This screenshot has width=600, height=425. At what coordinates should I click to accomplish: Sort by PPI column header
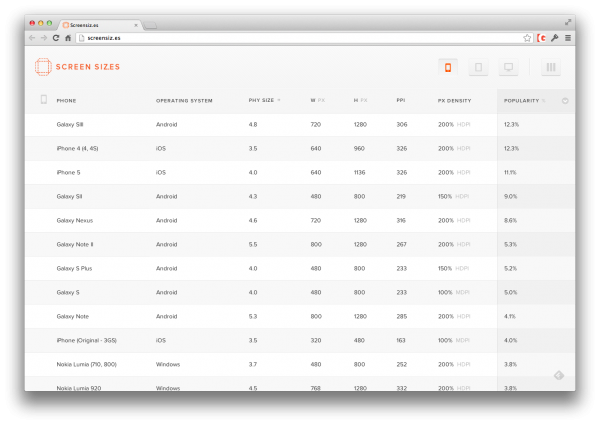click(x=401, y=100)
